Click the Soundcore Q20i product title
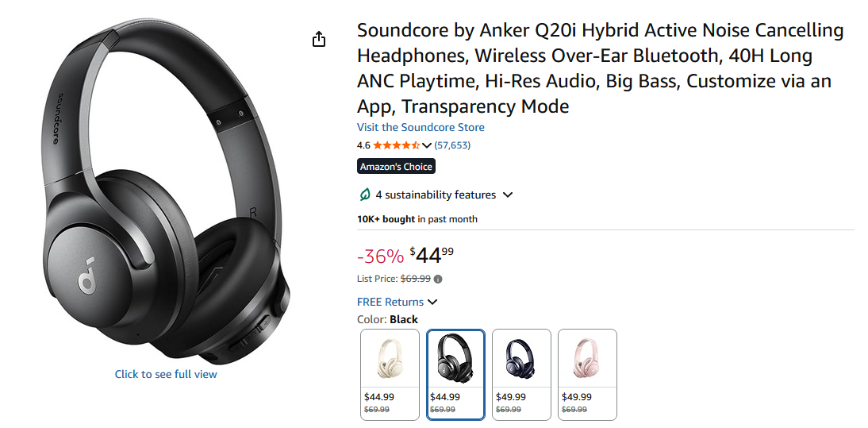This screenshot has height=428, width=868. point(600,68)
